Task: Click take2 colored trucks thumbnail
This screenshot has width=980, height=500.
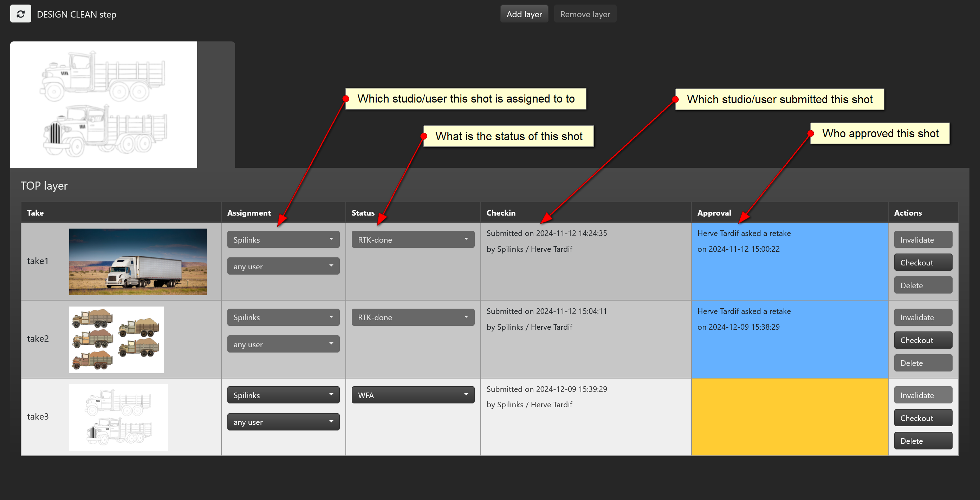Action: [116, 340]
